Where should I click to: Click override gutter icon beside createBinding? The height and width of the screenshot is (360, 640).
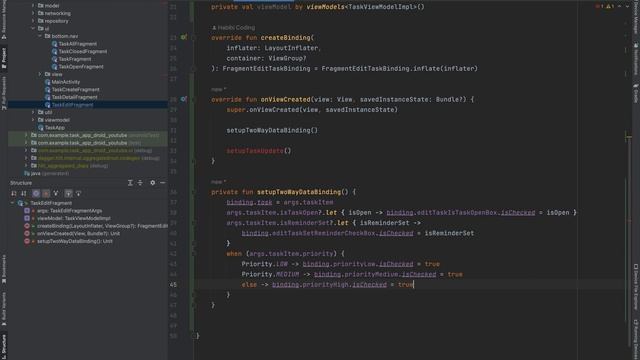184,38
